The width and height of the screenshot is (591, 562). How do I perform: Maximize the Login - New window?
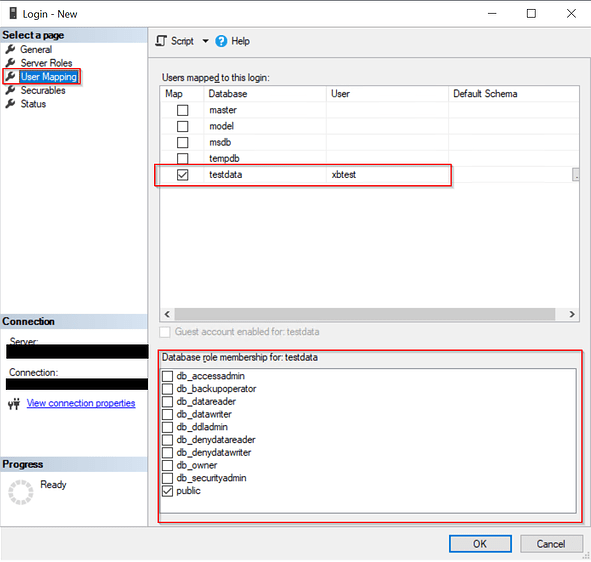click(x=531, y=14)
